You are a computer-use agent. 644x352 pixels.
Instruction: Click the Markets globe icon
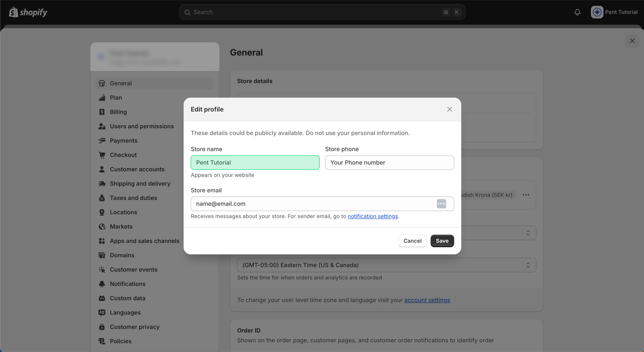(x=102, y=226)
